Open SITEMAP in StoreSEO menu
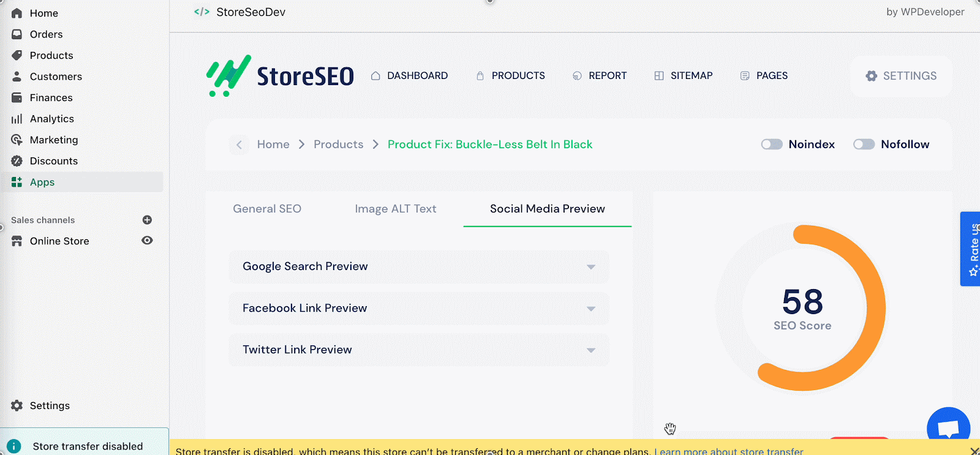The height and width of the screenshot is (455, 980). 692,76
